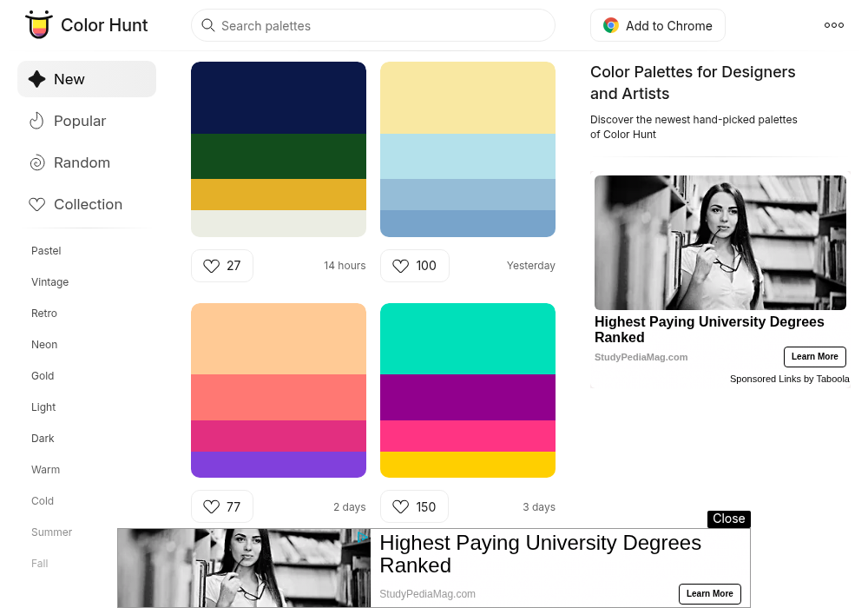
Task: Like the palette with 77 likes
Action: tap(222, 506)
